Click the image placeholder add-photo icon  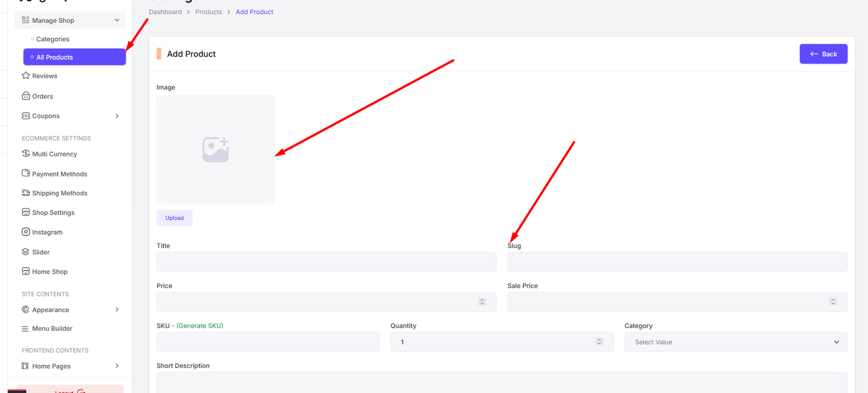click(x=215, y=150)
